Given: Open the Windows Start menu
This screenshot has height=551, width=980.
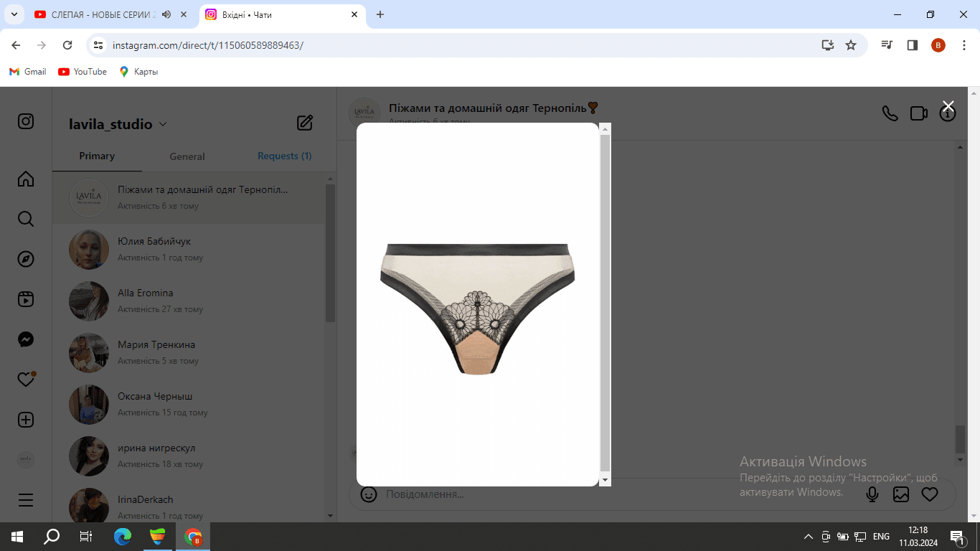Looking at the screenshot, I should [x=17, y=537].
